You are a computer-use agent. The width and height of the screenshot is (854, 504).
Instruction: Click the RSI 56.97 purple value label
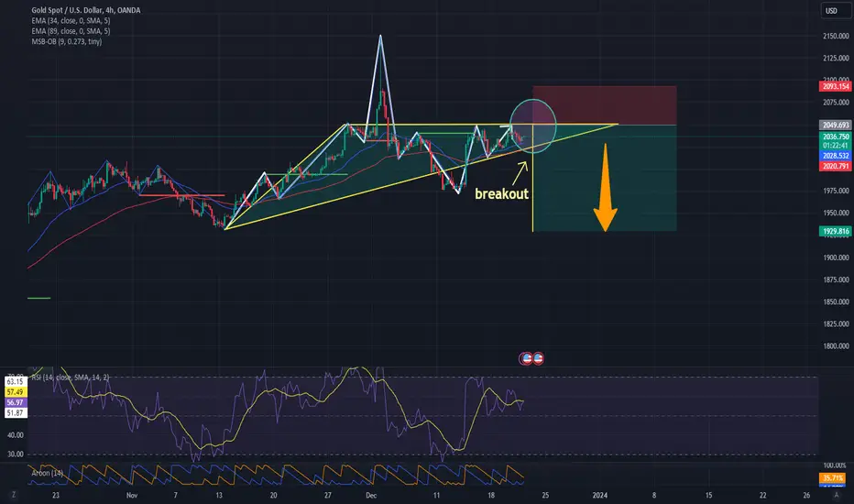point(15,402)
